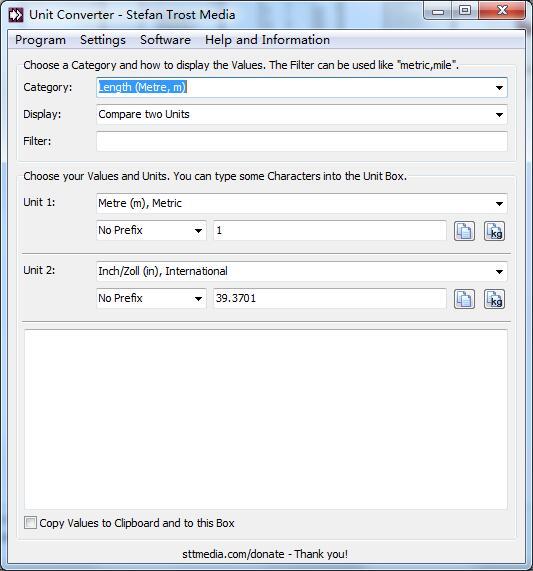Open the Software menu
The width and height of the screenshot is (533, 571).
click(165, 40)
